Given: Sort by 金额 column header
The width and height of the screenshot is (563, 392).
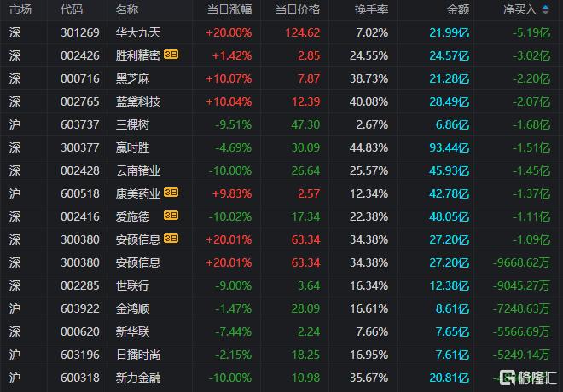Looking at the screenshot, I should point(458,9).
